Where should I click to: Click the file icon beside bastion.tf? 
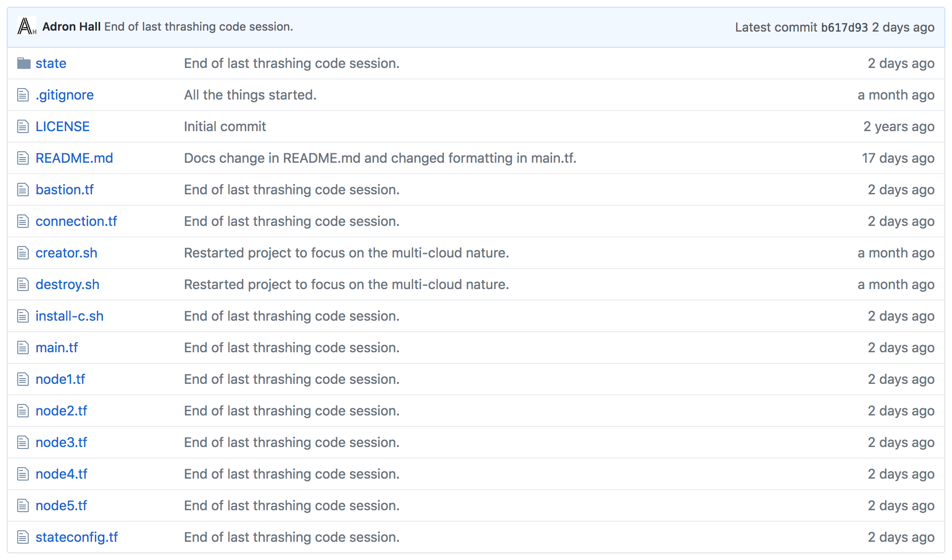coord(23,190)
